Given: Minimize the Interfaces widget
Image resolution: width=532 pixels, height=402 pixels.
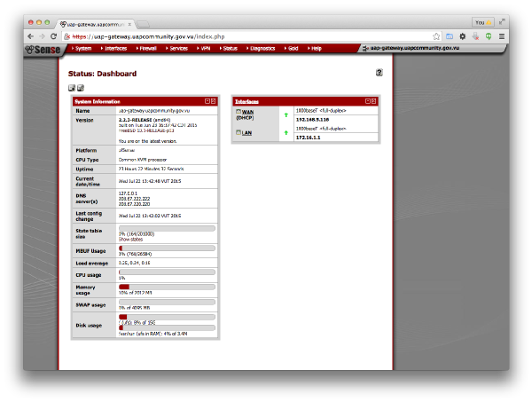Looking at the screenshot, I should point(368,101).
